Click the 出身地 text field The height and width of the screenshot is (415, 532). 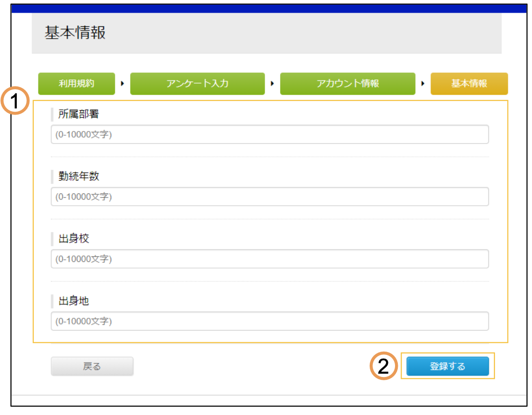(x=270, y=321)
